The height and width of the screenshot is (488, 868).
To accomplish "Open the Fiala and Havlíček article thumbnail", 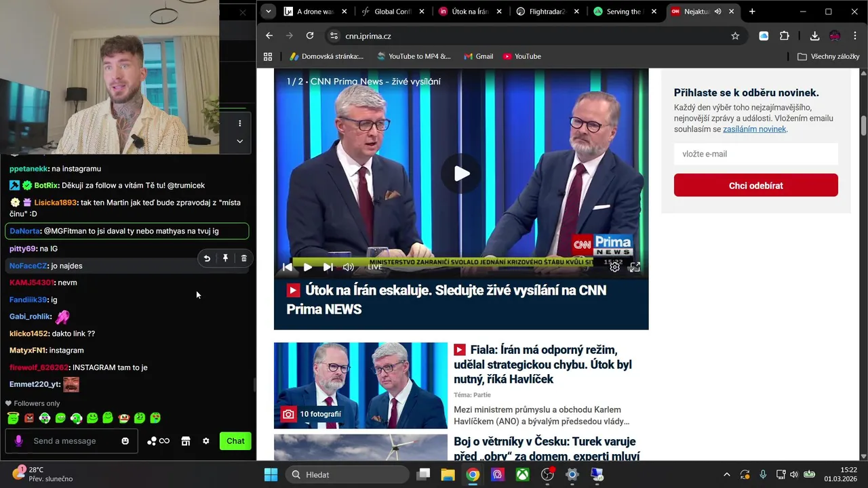I will point(361,385).
